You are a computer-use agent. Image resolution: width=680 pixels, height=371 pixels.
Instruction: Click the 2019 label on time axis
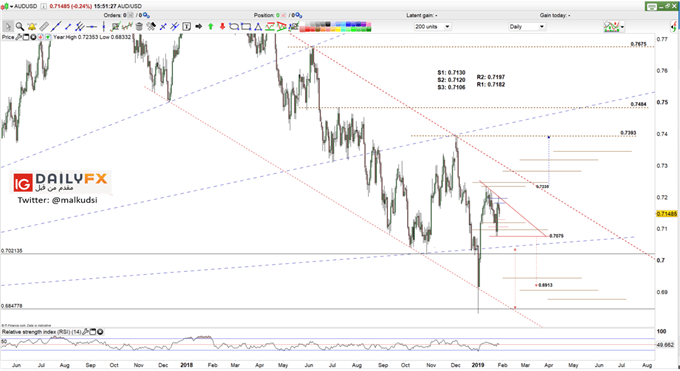click(x=477, y=365)
